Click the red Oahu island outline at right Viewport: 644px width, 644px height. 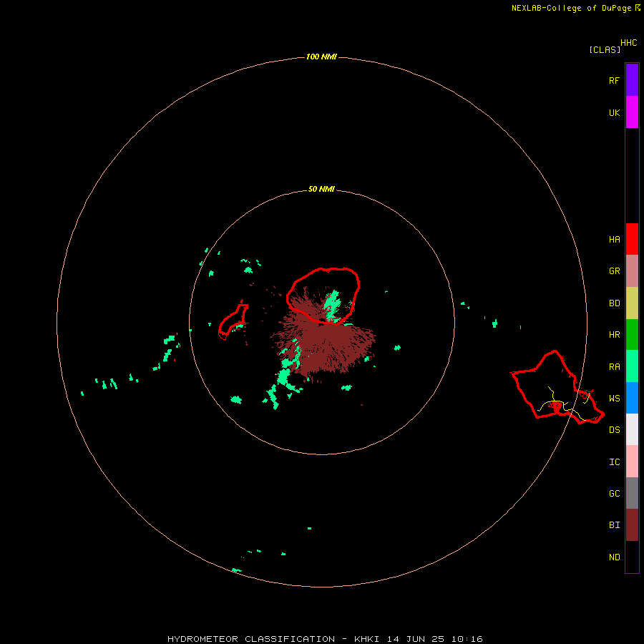click(557, 387)
